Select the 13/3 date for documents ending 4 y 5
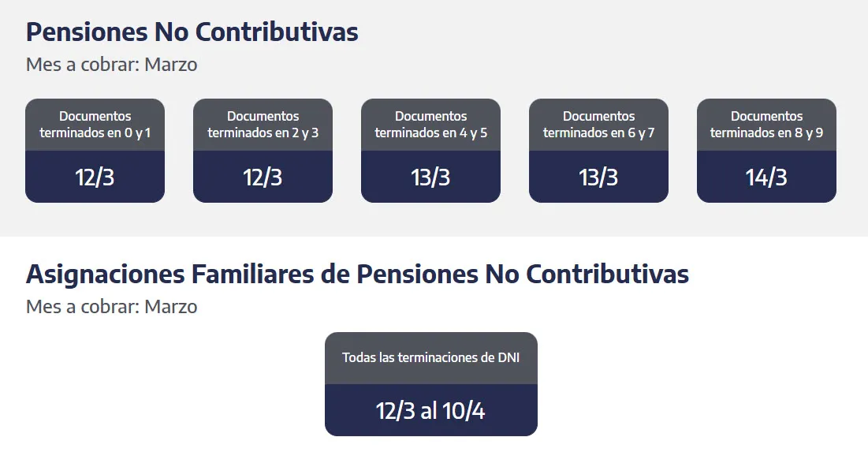 [430, 177]
